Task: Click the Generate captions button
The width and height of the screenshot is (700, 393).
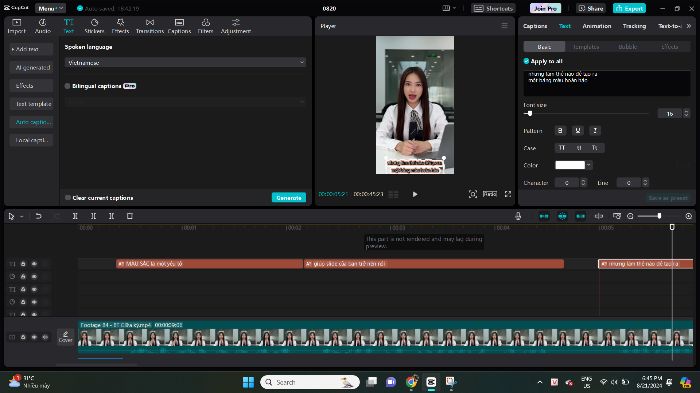Action: 289,197
